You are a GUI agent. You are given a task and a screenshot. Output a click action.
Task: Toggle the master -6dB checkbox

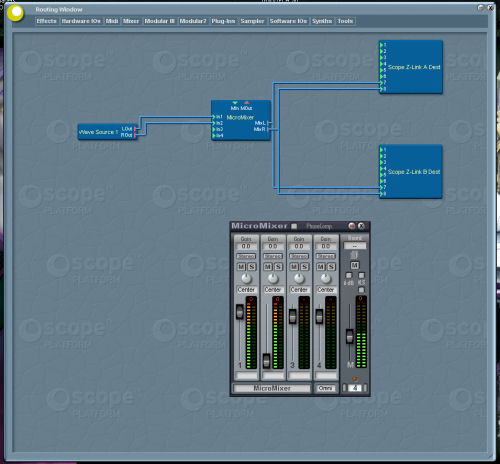click(349, 275)
